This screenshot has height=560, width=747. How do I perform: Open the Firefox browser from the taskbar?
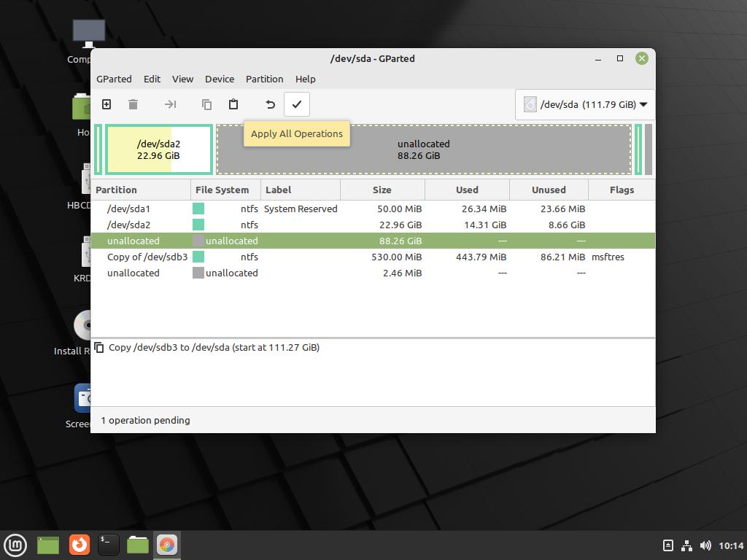click(79, 544)
